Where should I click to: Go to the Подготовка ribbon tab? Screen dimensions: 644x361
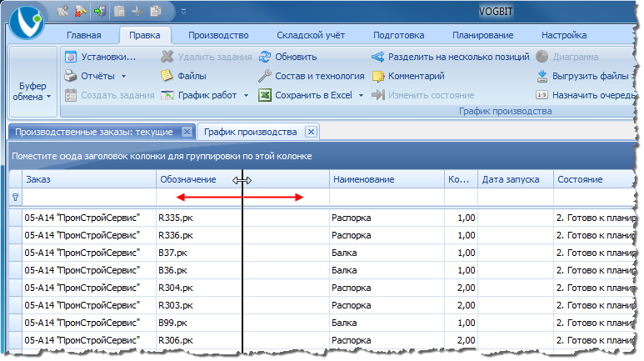tap(398, 35)
